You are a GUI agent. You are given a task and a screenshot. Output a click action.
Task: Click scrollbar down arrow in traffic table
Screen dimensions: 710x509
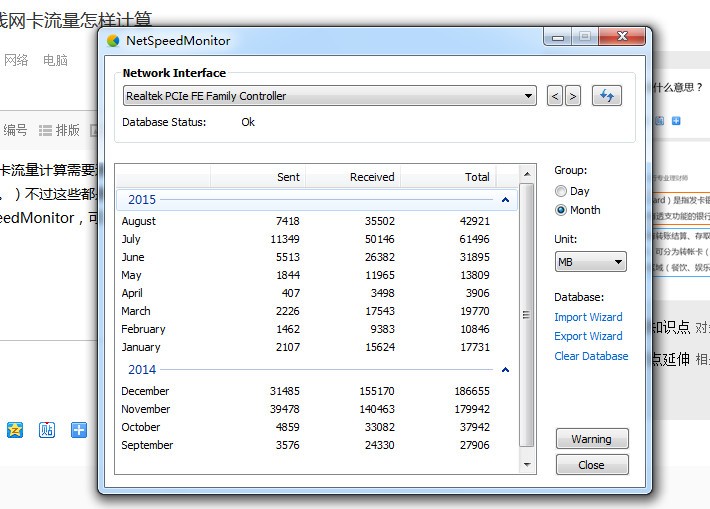click(x=527, y=465)
